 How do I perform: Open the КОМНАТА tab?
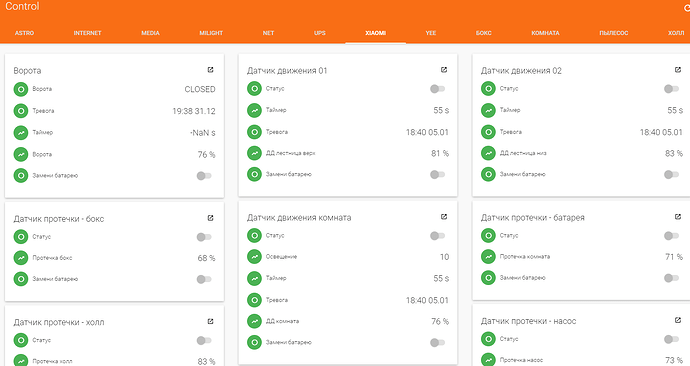[x=545, y=33]
